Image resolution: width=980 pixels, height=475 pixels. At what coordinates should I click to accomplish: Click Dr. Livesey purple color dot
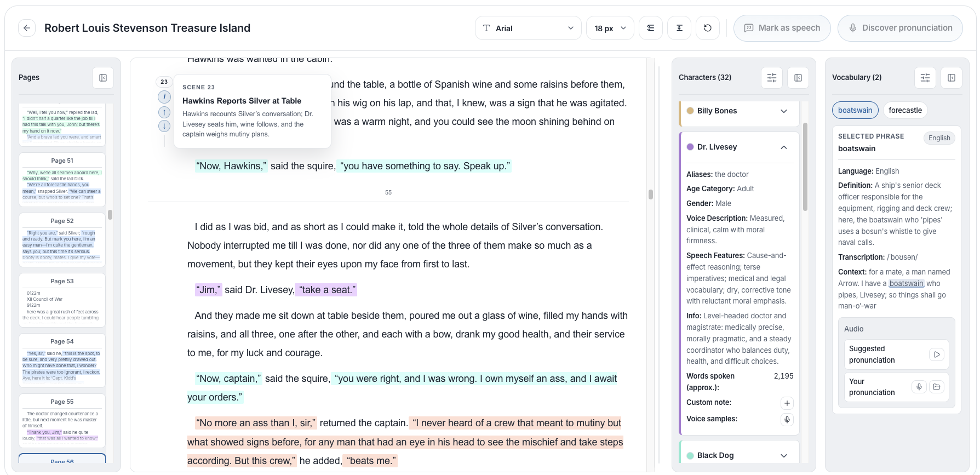(690, 147)
